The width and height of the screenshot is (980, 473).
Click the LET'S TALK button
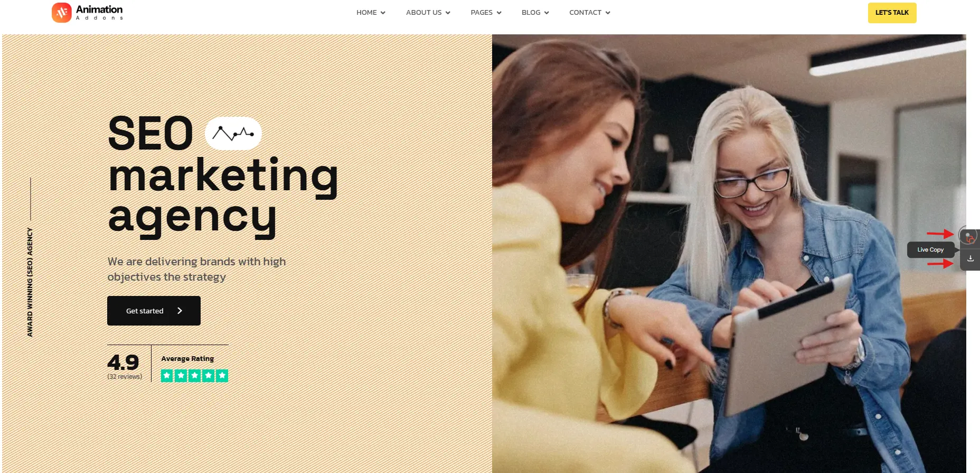[892, 13]
